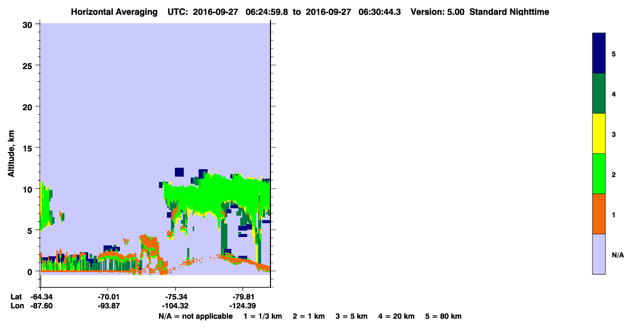Click the colorbar 'N/A' label
The image size is (644, 330).
[618, 255]
